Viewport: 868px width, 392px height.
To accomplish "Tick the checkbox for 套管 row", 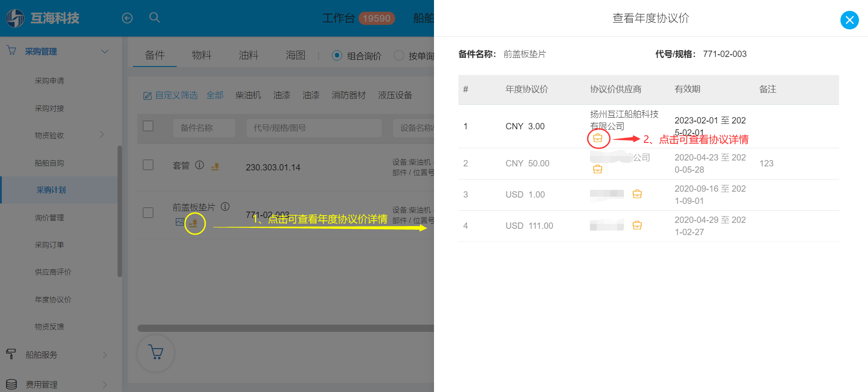I will pos(148,165).
